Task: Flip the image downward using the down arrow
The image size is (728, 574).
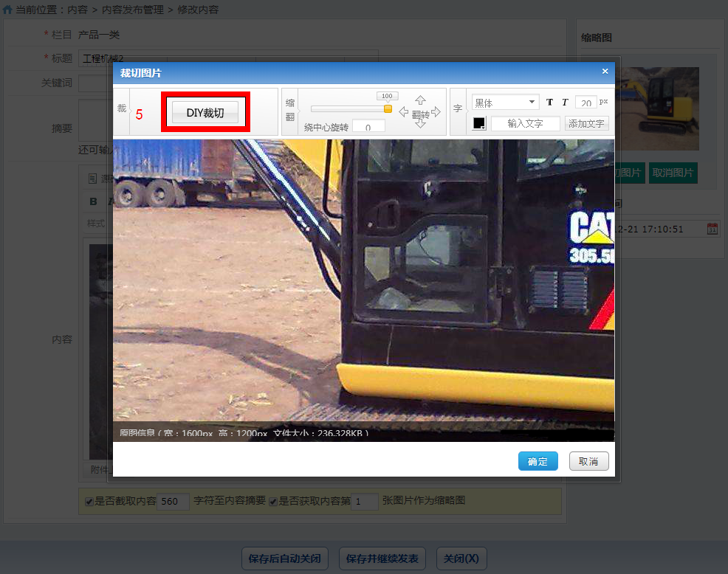Action: [420, 123]
